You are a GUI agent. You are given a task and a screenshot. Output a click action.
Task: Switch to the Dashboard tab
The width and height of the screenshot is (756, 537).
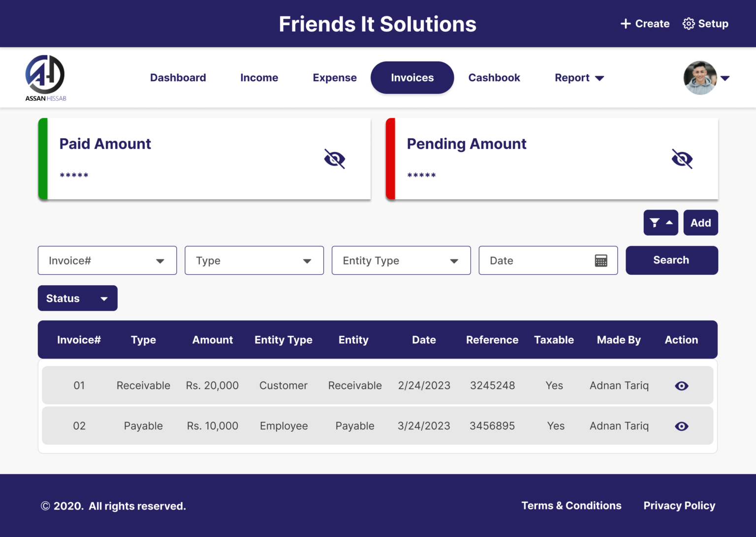click(x=178, y=78)
